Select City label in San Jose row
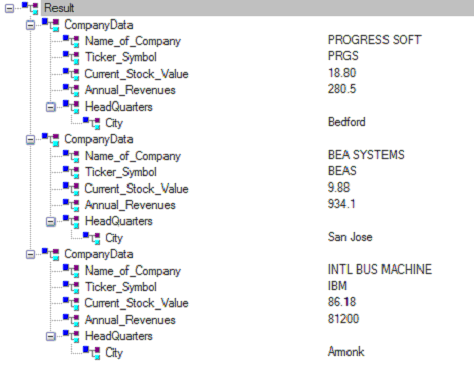474x371 pixels. (x=114, y=238)
